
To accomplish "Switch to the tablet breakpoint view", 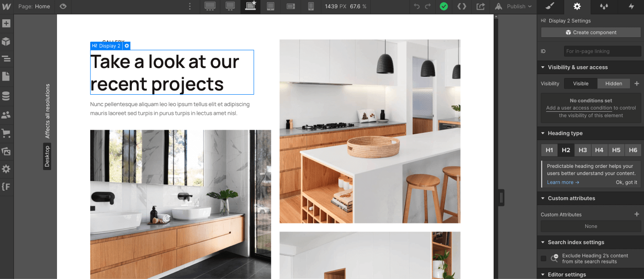I will [271, 6].
